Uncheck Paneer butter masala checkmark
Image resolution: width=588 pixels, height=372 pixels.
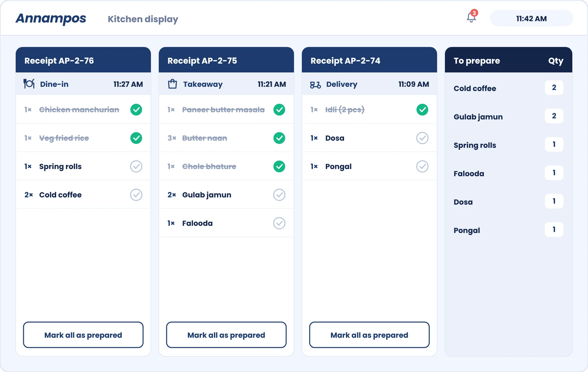coord(279,110)
